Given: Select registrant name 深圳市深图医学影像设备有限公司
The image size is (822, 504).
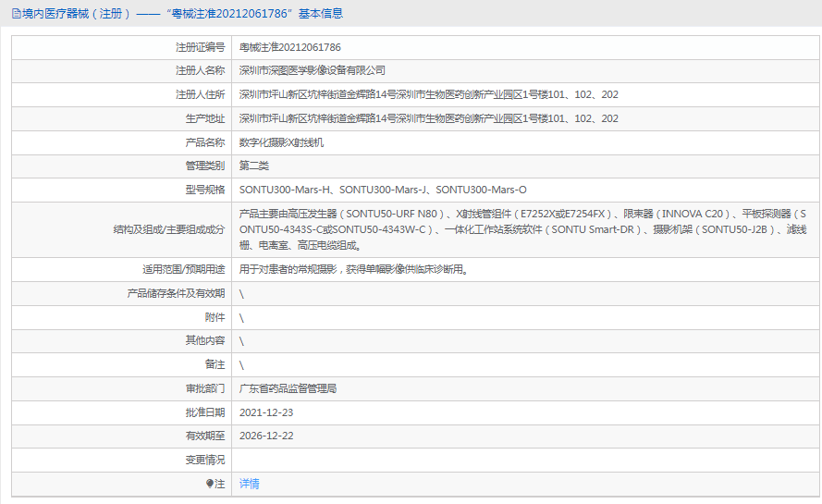Looking at the screenshot, I should point(312,70).
